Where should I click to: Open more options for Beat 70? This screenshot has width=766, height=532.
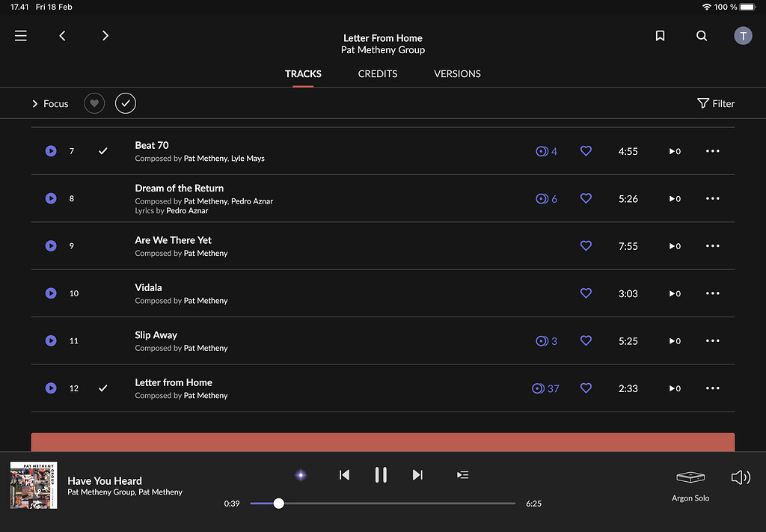pyautogui.click(x=712, y=151)
